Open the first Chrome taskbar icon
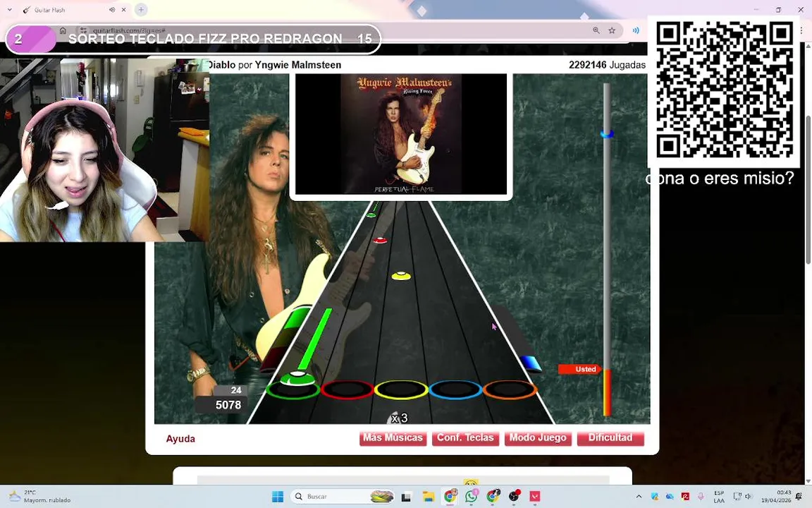812x508 pixels. pos(450,497)
